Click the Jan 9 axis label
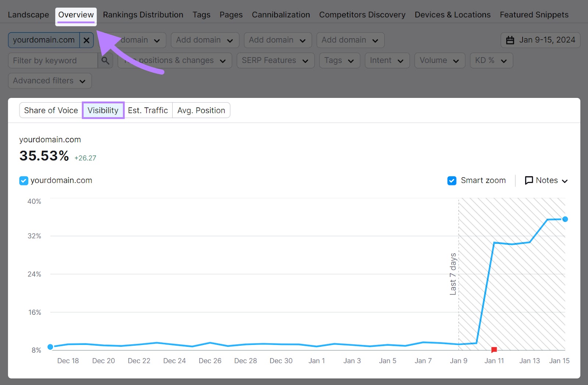The width and height of the screenshot is (588, 385). pyautogui.click(x=459, y=361)
